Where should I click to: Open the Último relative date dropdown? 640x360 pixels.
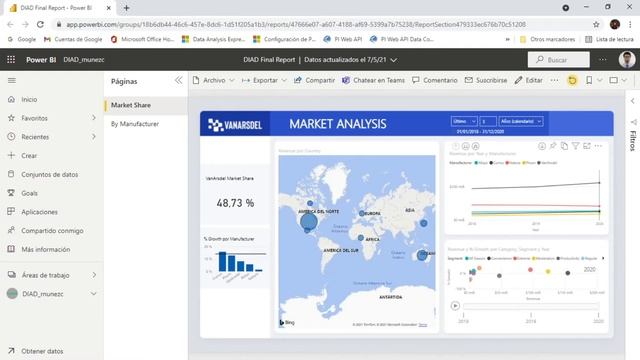[464, 121]
